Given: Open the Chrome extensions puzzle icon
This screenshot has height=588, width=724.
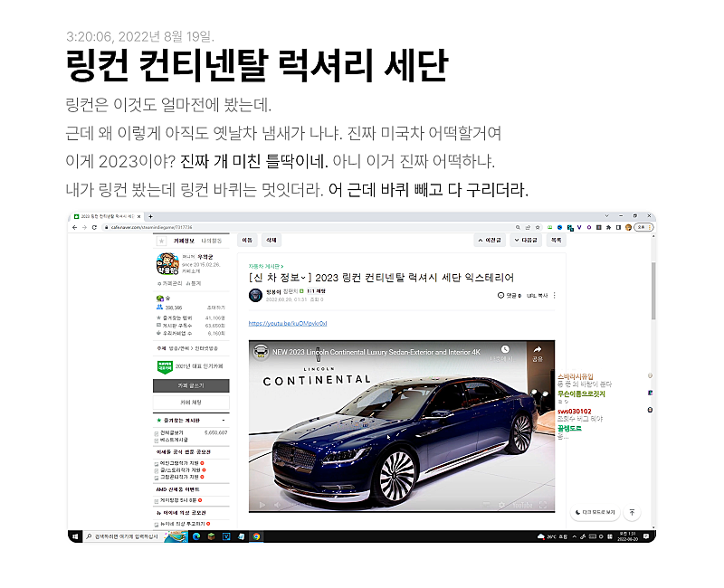Looking at the screenshot, I should (x=608, y=228).
